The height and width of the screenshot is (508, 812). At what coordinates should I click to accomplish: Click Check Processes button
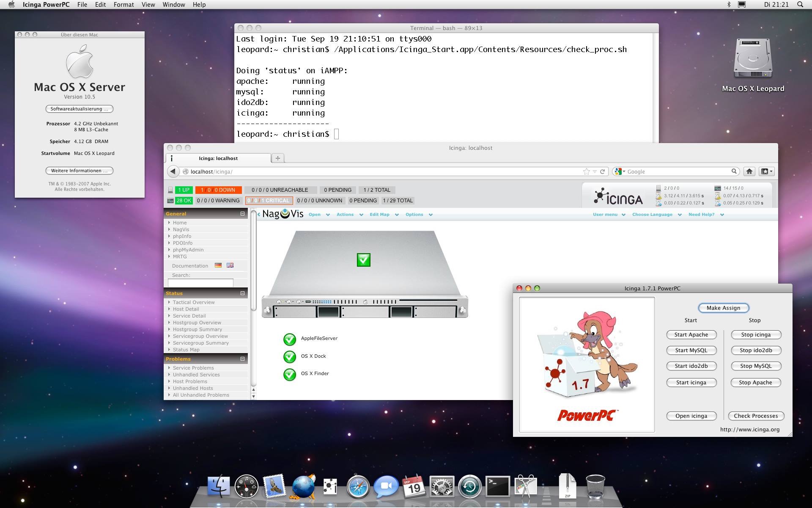(756, 416)
